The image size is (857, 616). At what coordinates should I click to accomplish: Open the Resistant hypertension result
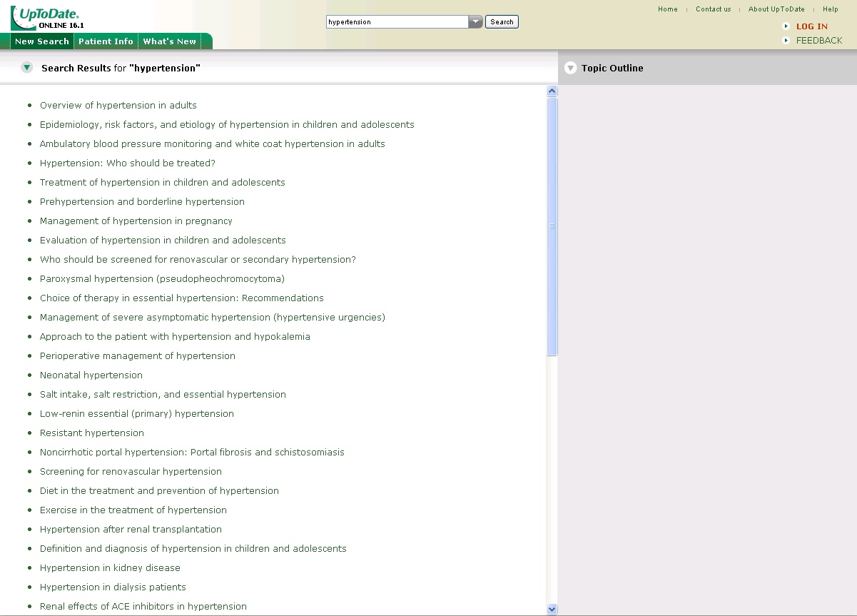coord(92,433)
